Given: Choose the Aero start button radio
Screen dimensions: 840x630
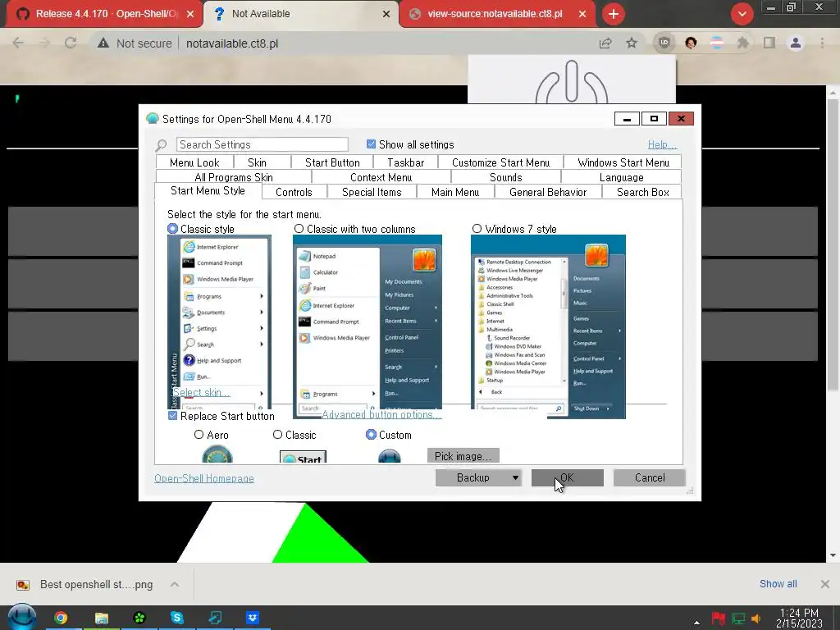Looking at the screenshot, I should click(x=199, y=435).
